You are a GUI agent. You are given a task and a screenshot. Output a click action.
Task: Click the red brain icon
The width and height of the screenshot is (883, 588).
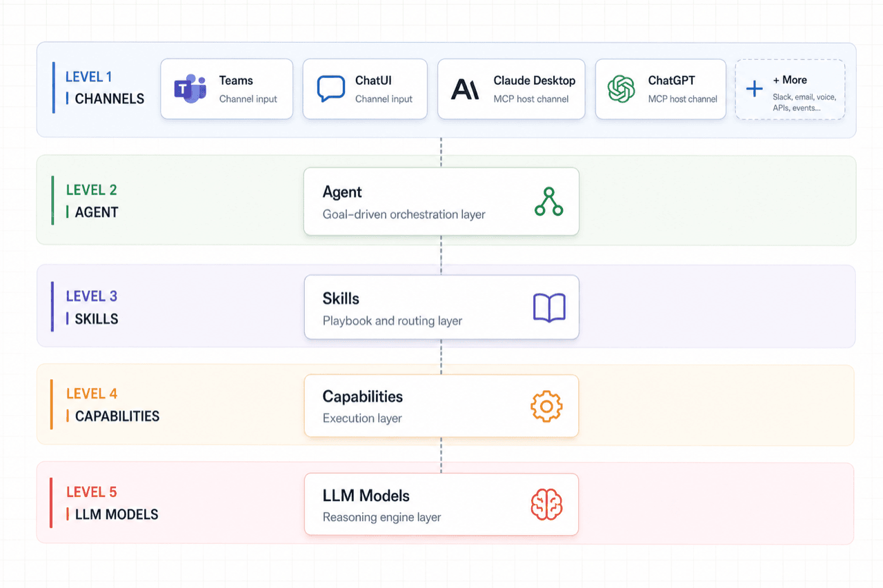[546, 505]
